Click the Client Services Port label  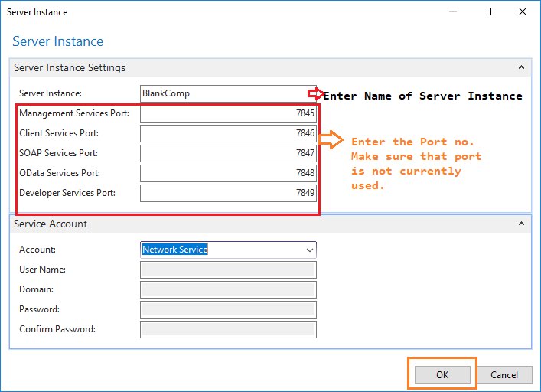tap(59, 133)
